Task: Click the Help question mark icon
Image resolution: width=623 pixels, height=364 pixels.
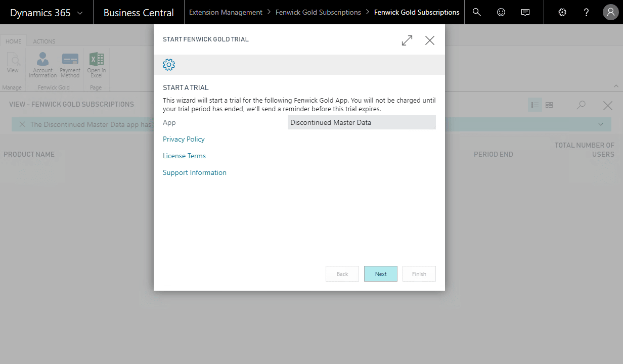Action: (586, 12)
